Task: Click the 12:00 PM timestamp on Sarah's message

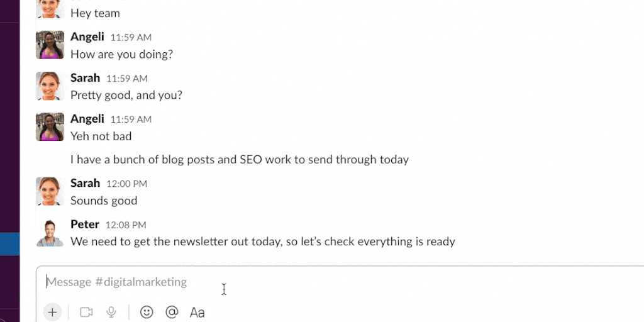Action: tap(126, 184)
